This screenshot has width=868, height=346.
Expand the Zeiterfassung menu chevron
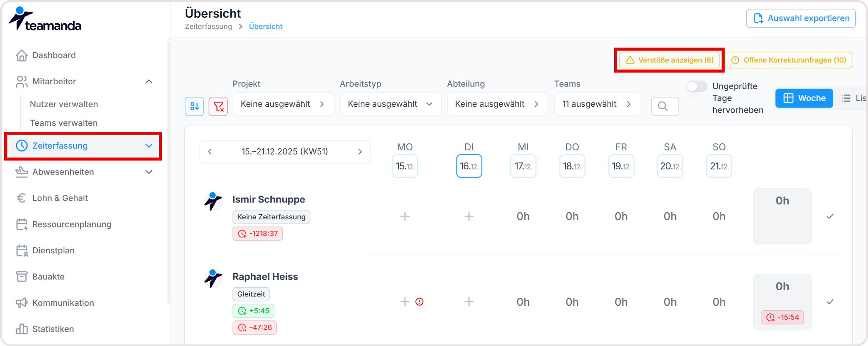149,146
